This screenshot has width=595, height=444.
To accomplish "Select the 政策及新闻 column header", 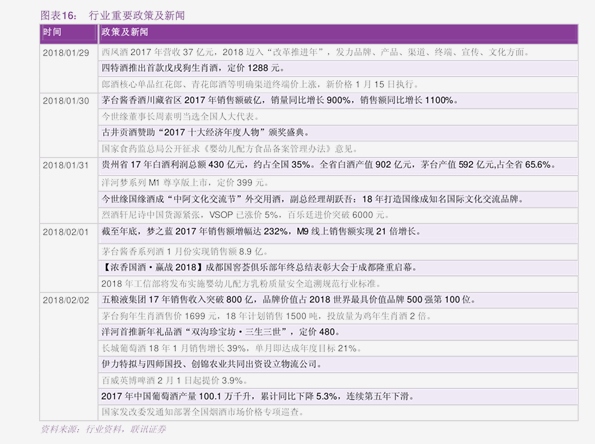I will click(338, 33).
